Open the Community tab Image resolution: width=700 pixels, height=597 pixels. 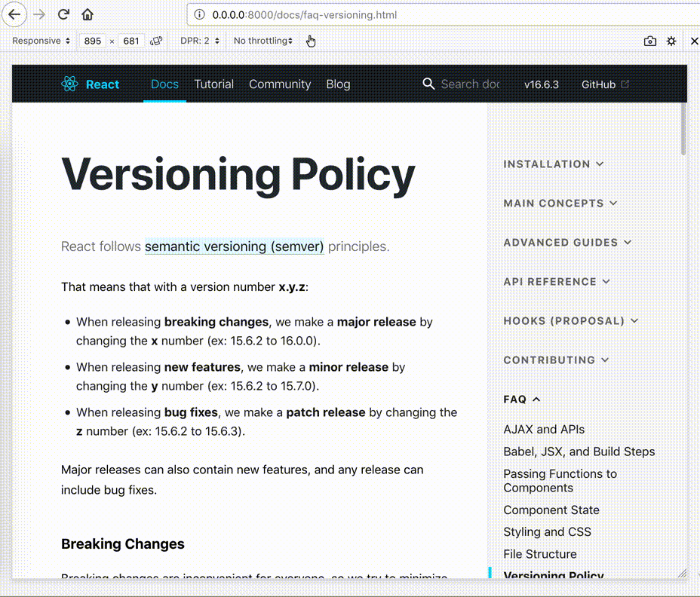pos(280,84)
